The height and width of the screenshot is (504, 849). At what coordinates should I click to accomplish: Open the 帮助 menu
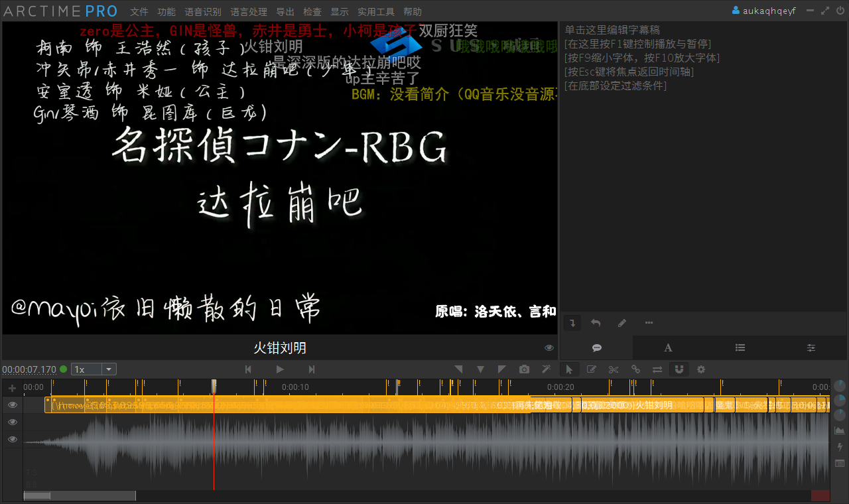coord(413,12)
